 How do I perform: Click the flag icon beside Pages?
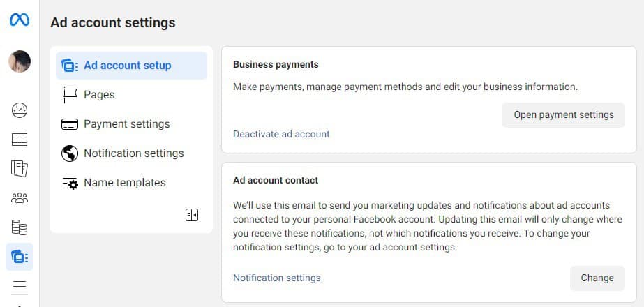(x=70, y=94)
